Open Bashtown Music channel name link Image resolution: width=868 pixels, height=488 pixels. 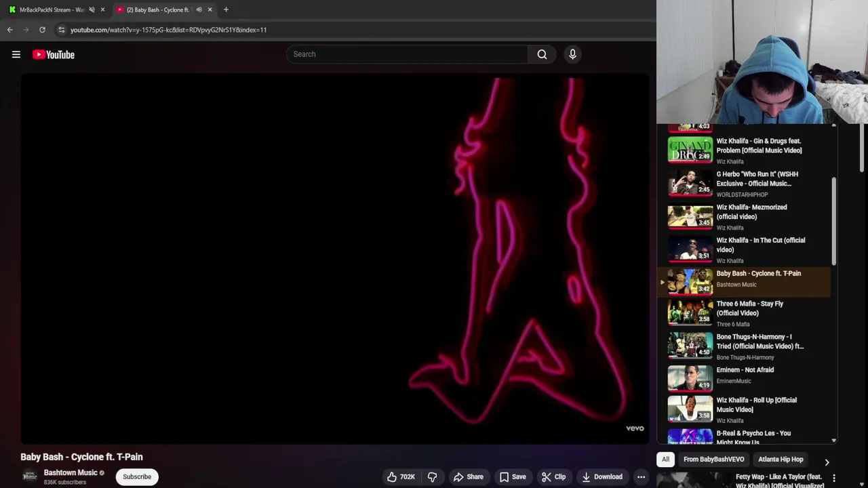click(71, 472)
